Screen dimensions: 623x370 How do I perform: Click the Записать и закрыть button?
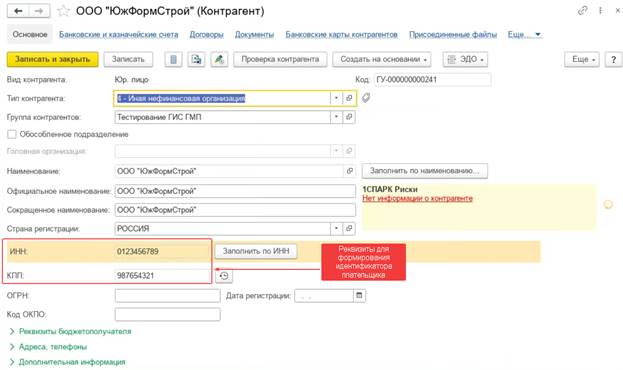[52, 60]
